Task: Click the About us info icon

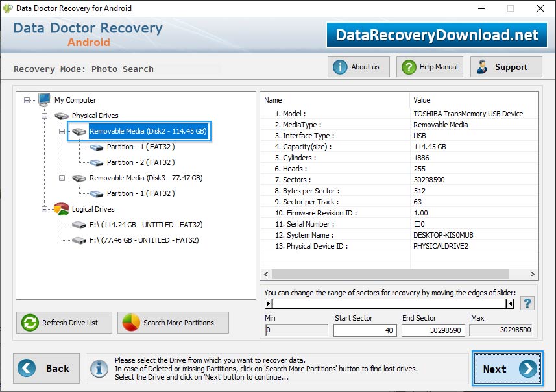Action: pos(340,67)
